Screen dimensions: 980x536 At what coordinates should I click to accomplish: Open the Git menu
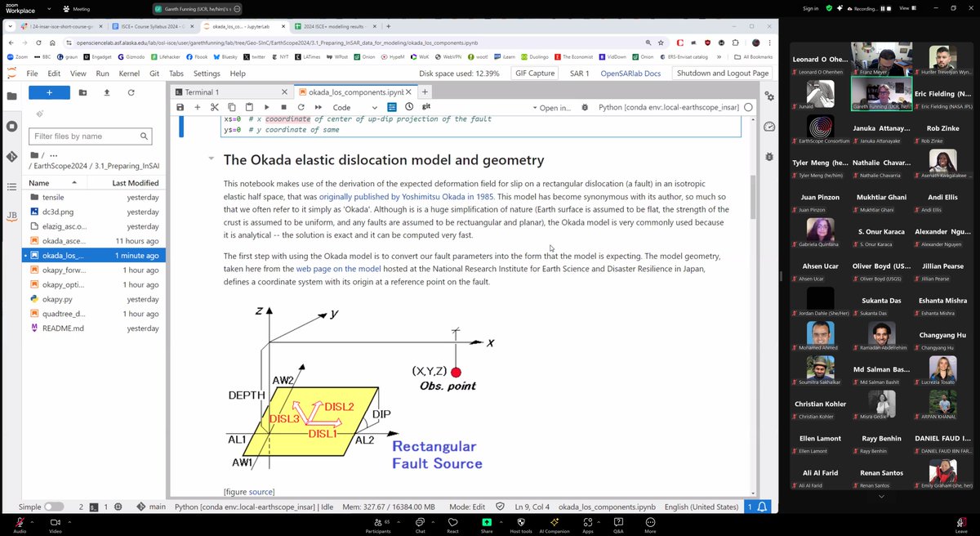point(154,73)
